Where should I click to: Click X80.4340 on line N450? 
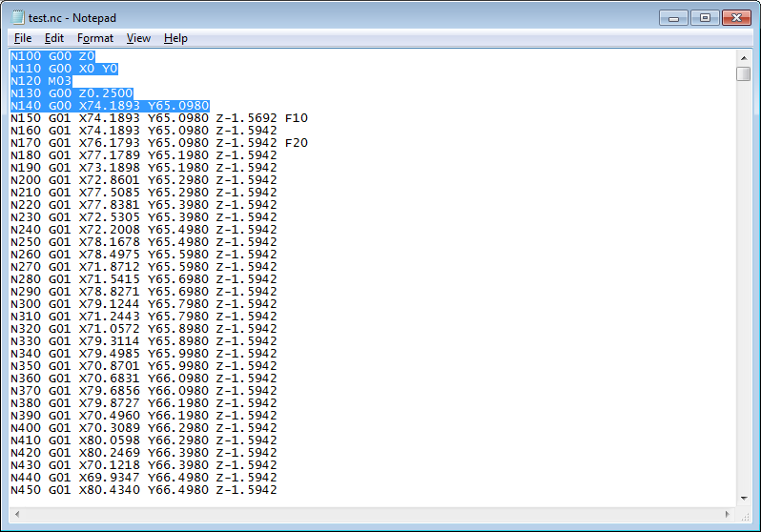(110, 489)
